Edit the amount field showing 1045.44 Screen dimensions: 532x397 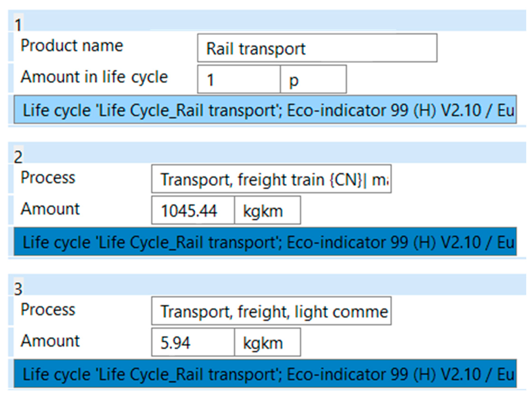click(193, 210)
